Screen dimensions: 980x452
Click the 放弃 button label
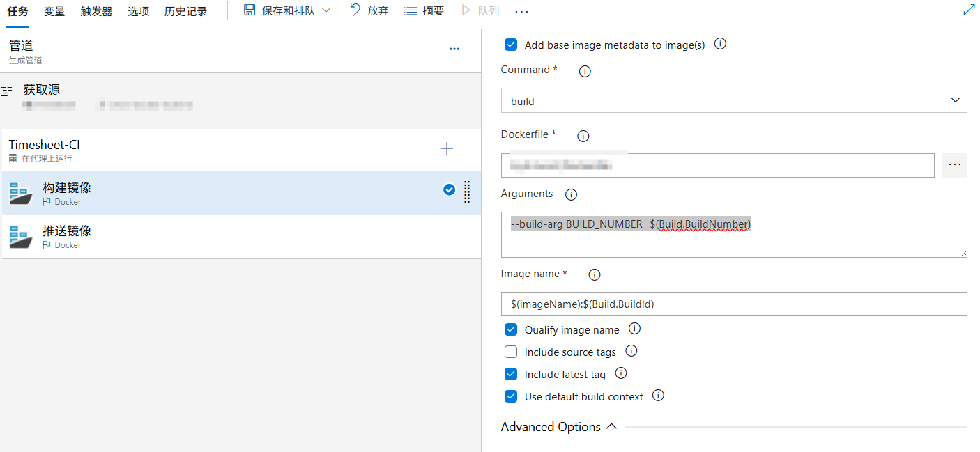click(378, 11)
